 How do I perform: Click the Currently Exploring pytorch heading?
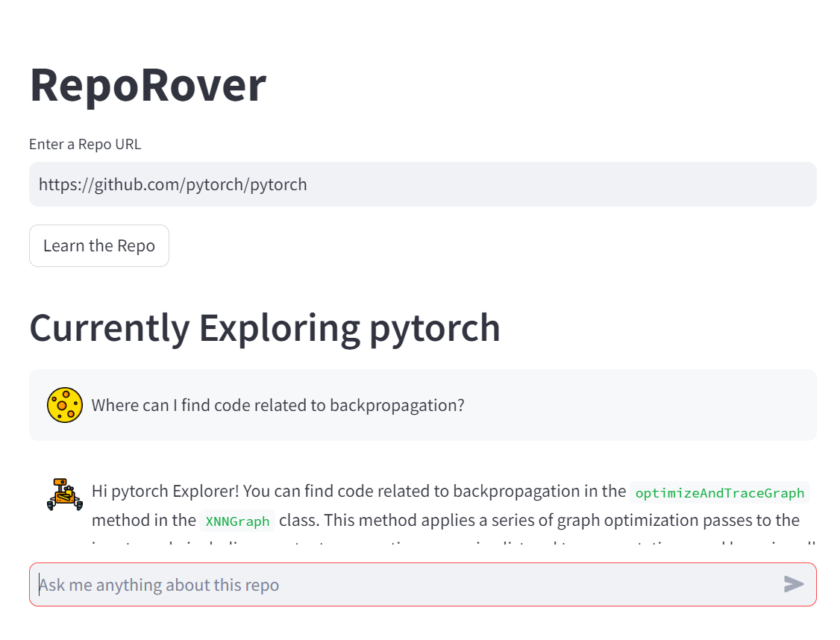[x=265, y=327]
